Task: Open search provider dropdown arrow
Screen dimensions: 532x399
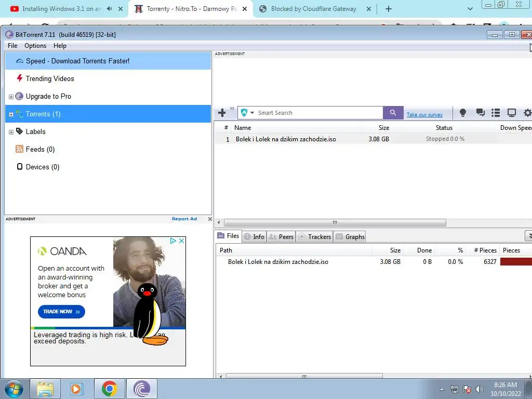Action: point(252,113)
